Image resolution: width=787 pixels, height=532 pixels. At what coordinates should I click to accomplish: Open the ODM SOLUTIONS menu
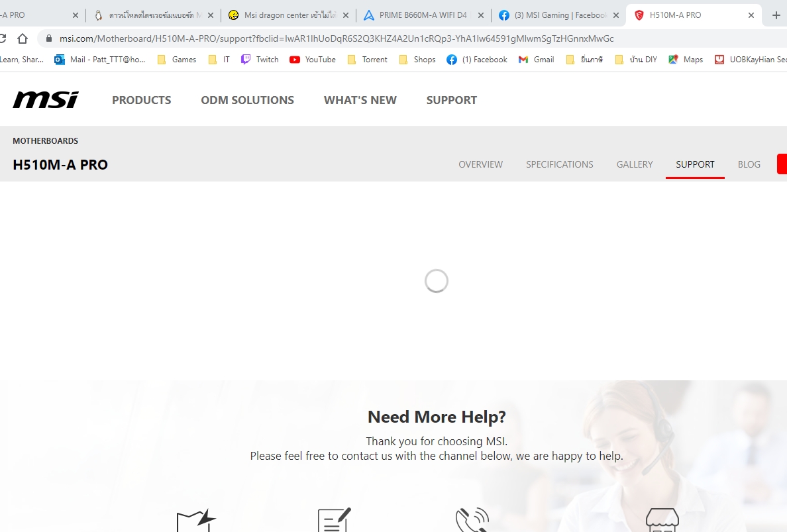248,100
